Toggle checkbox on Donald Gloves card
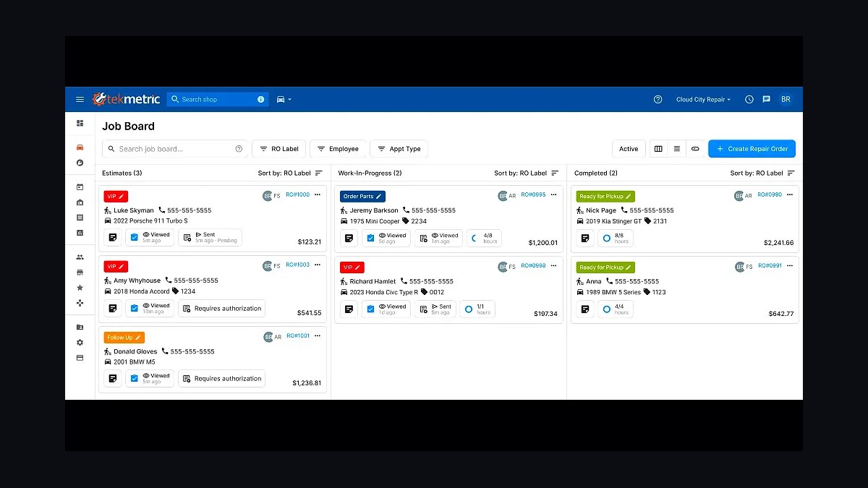Image resolution: width=868 pixels, height=488 pixels. coord(135,378)
